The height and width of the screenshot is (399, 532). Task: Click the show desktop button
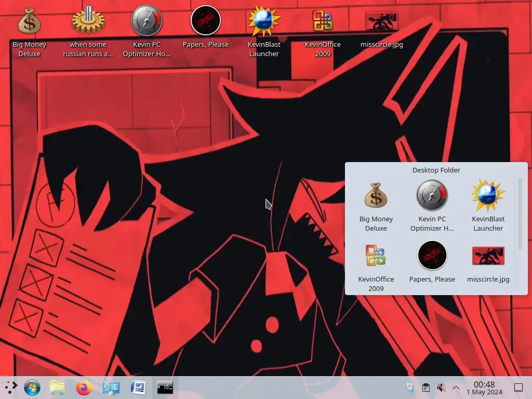click(x=518, y=388)
